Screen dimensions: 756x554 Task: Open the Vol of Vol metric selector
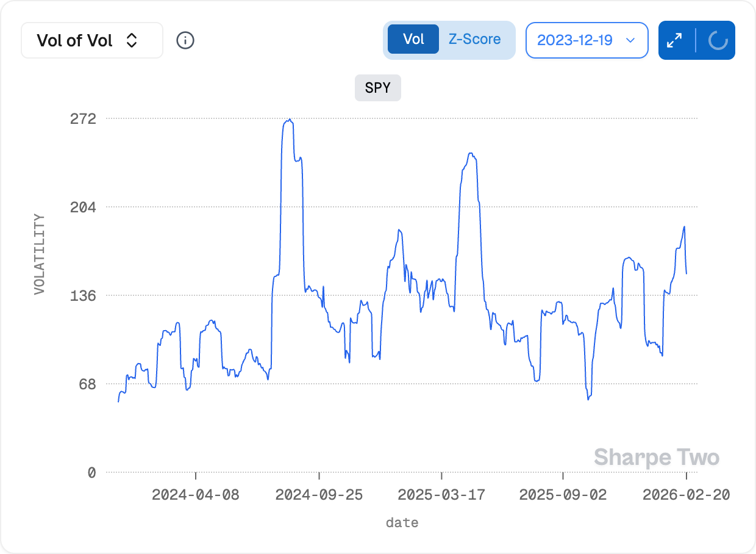coord(91,40)
